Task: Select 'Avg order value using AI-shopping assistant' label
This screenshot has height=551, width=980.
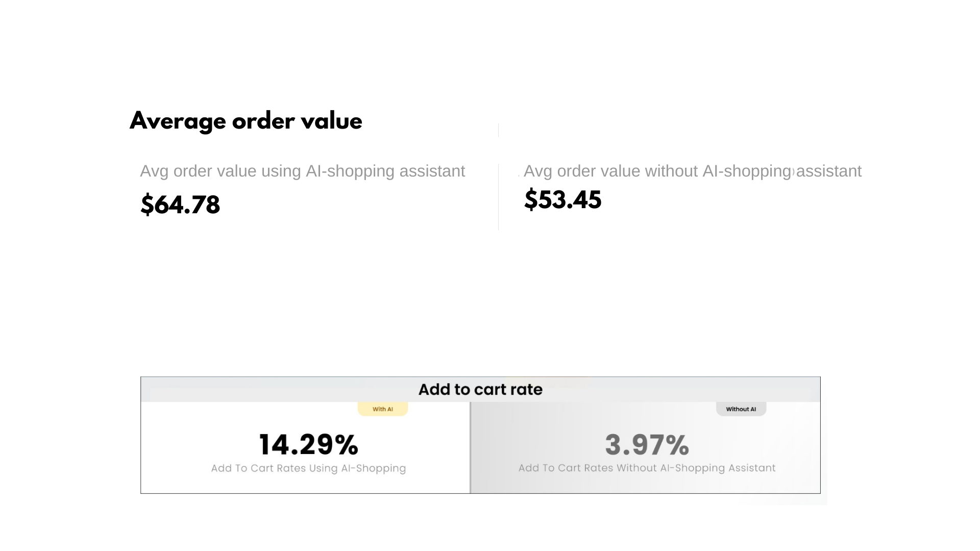Action: (x=302, y=171)
